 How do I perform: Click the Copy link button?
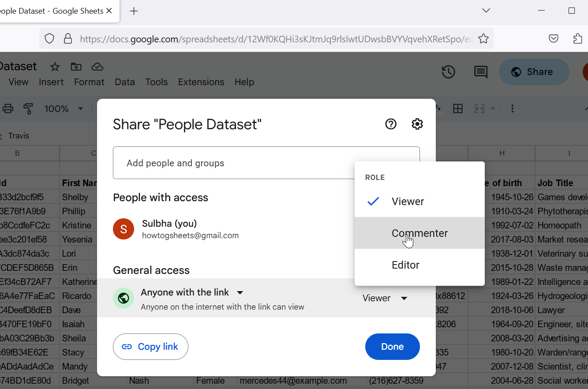point(150,347)
